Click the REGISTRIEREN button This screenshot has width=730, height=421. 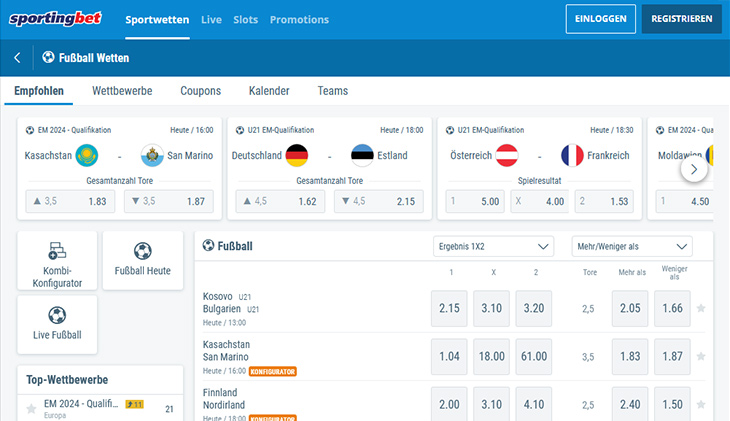tap(682, 19)
